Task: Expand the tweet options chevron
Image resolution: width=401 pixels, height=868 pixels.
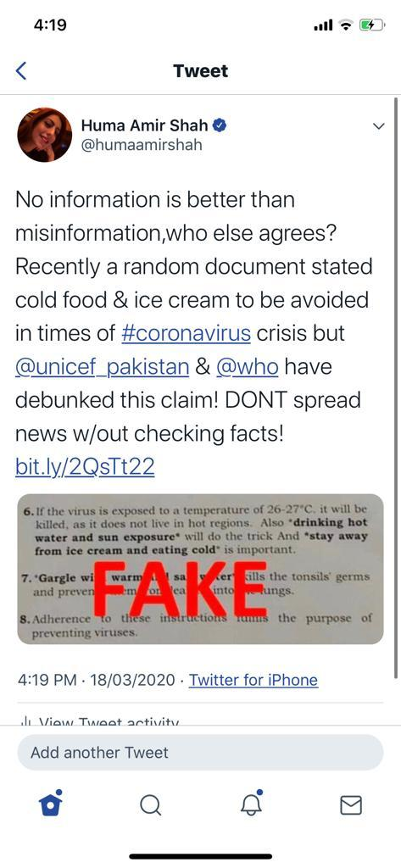Action: pos(379,126)
